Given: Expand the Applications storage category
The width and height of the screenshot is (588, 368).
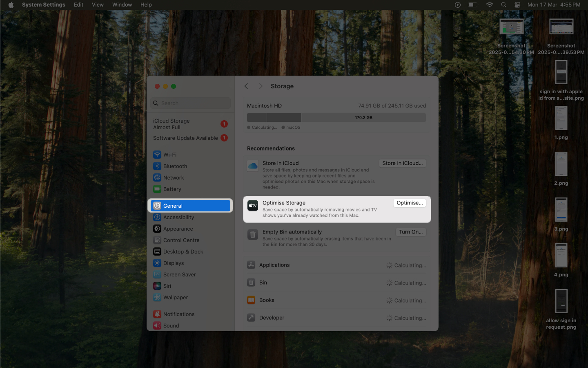Looking at the screenshot, I should (336, 265).
